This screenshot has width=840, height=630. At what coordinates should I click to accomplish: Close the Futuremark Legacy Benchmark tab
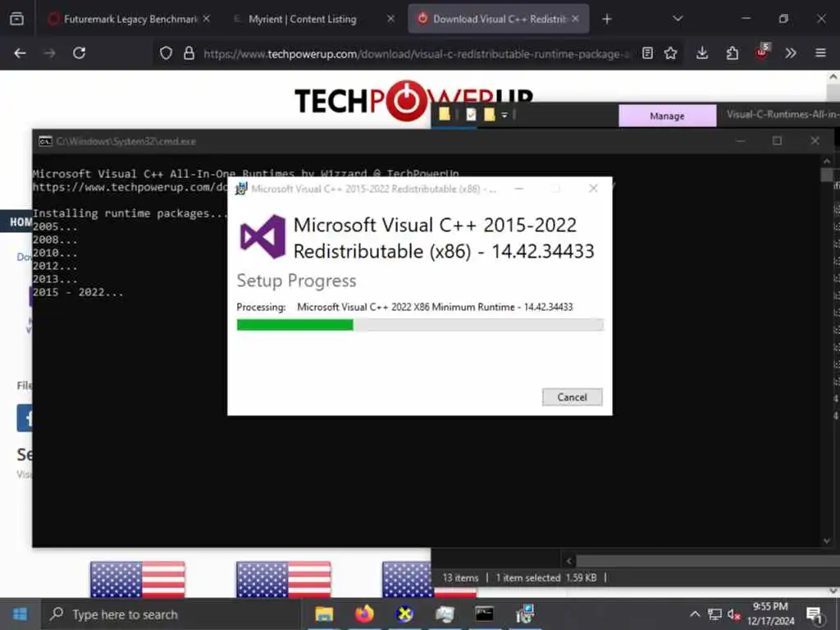pos(206,19)
